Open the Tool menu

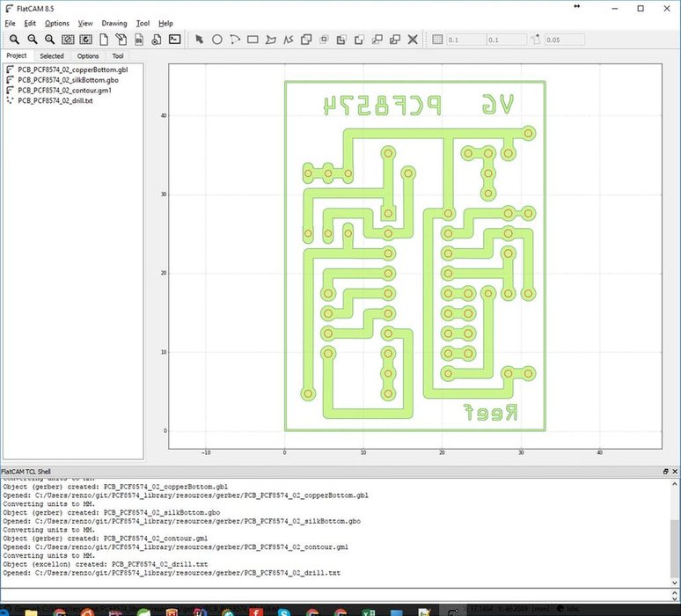pyautogui.click(x=143, y=23)
